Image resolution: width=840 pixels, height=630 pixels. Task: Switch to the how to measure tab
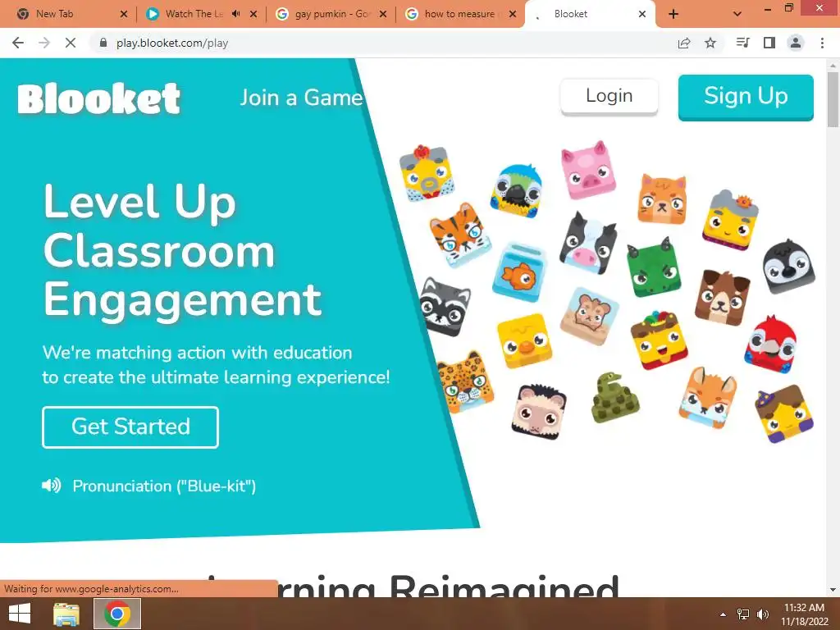[x=461, y=14]
